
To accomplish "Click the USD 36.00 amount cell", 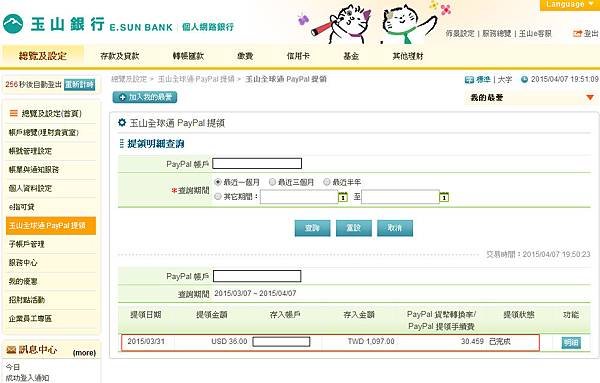I will pyautogui.click(x=229, y=341).
